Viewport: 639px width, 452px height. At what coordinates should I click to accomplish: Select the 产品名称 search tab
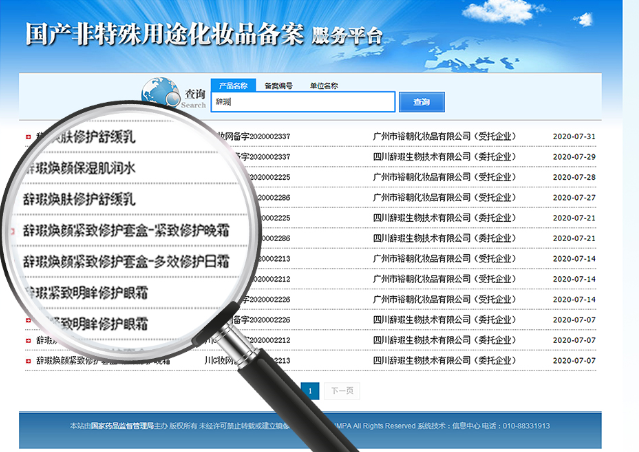(x=233, y=86)
